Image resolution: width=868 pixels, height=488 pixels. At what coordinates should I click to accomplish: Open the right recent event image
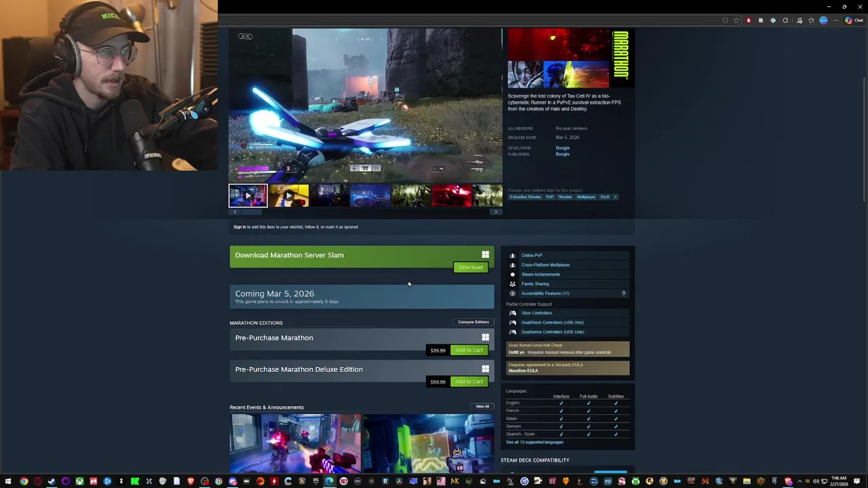pos(429,443)
